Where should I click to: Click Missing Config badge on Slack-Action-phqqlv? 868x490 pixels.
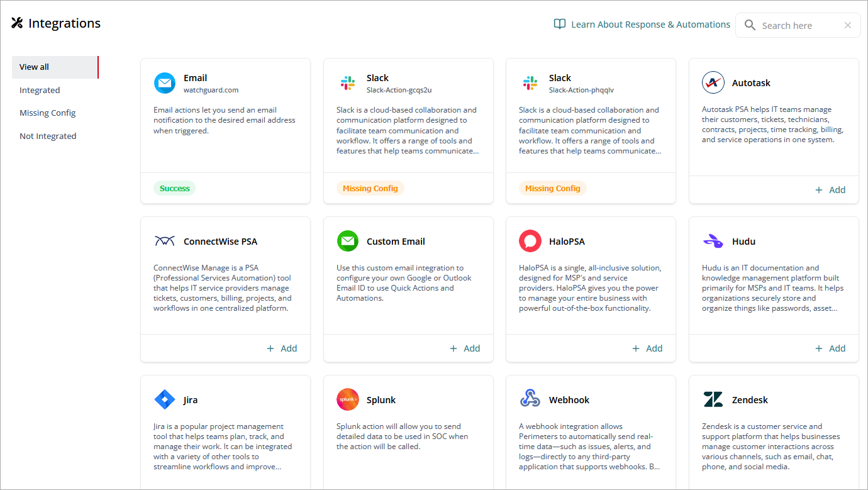[552, 188]
